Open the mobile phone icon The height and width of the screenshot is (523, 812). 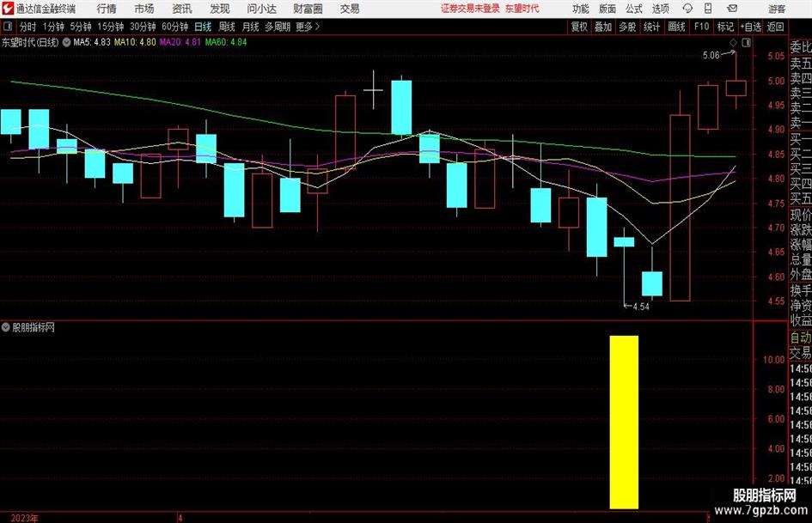pyautogui.click(x=708, y=9)
